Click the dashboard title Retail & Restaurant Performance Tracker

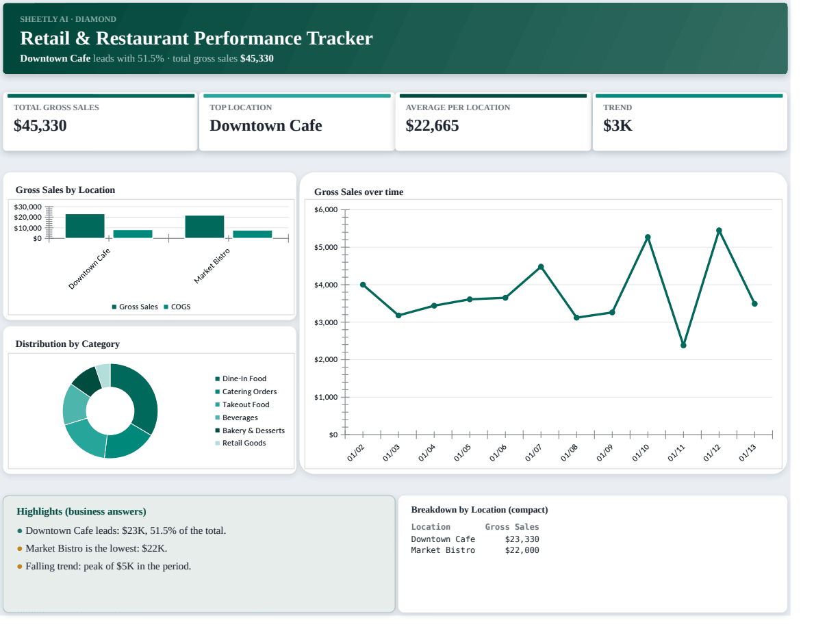[x=196, y=38]
